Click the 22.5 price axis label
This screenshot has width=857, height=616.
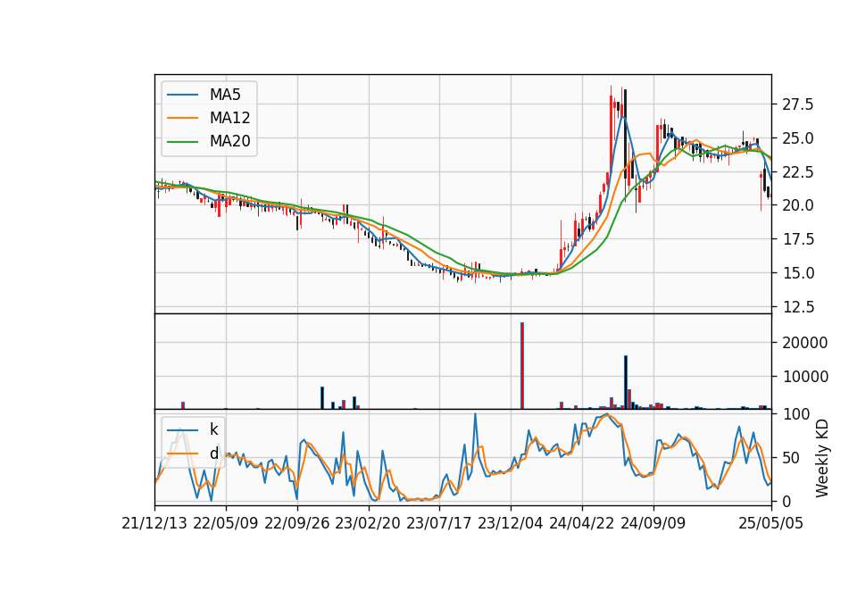pyautogui.click(x=798, y=171)
